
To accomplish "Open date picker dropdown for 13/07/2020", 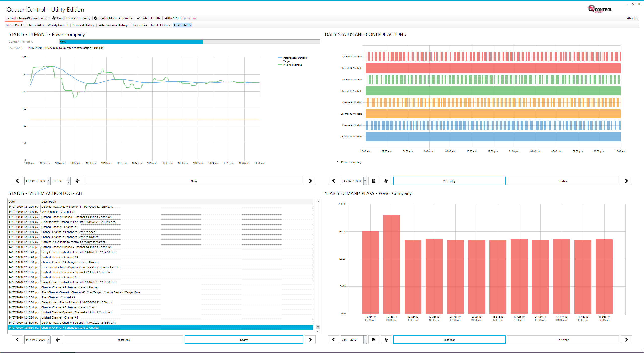I will click(365, 181).
